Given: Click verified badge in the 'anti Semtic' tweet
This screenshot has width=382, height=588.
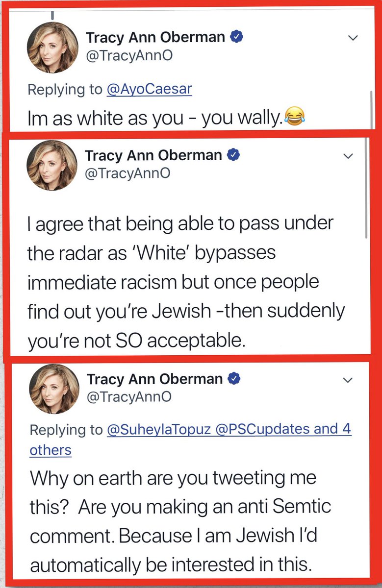Looking at the screenshot, I should click(x=235, y=379).
